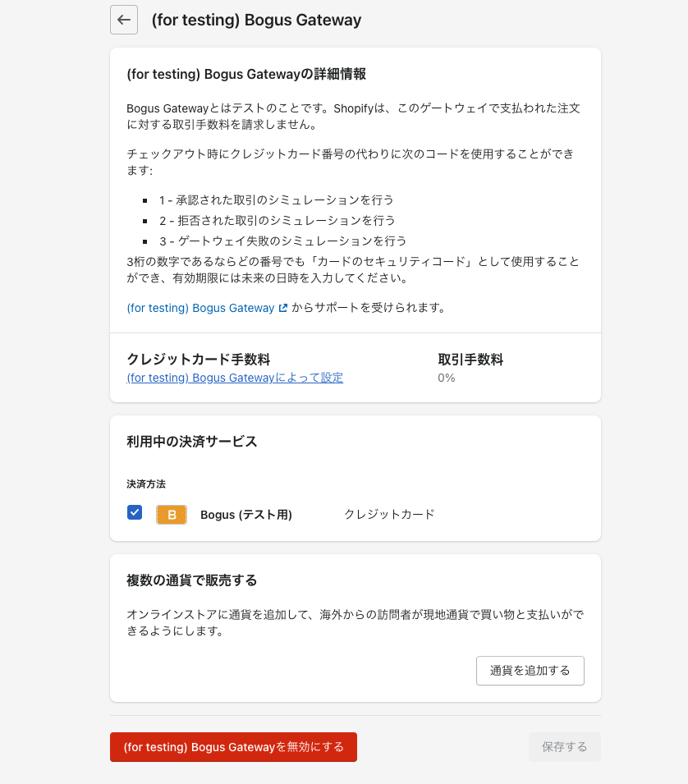This screenshot has height=784, width=688.
Task: Click the Bogus Gatewayの詳細情報 heading
Action: pos(246,74)
